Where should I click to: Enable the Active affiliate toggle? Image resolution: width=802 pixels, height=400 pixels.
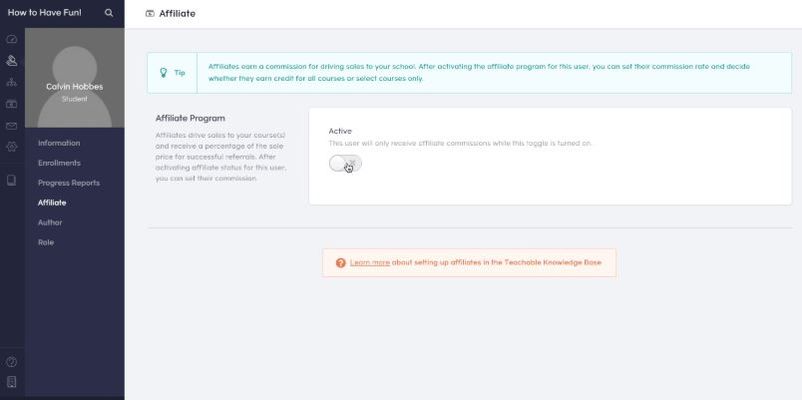click(345, 164)
